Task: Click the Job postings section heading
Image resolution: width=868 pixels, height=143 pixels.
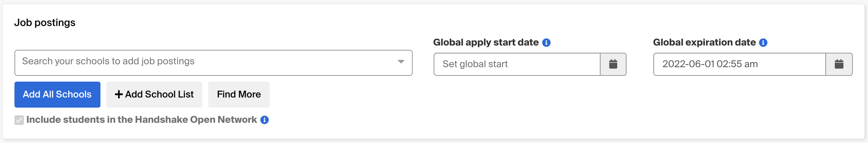Action: pos(45,23)
